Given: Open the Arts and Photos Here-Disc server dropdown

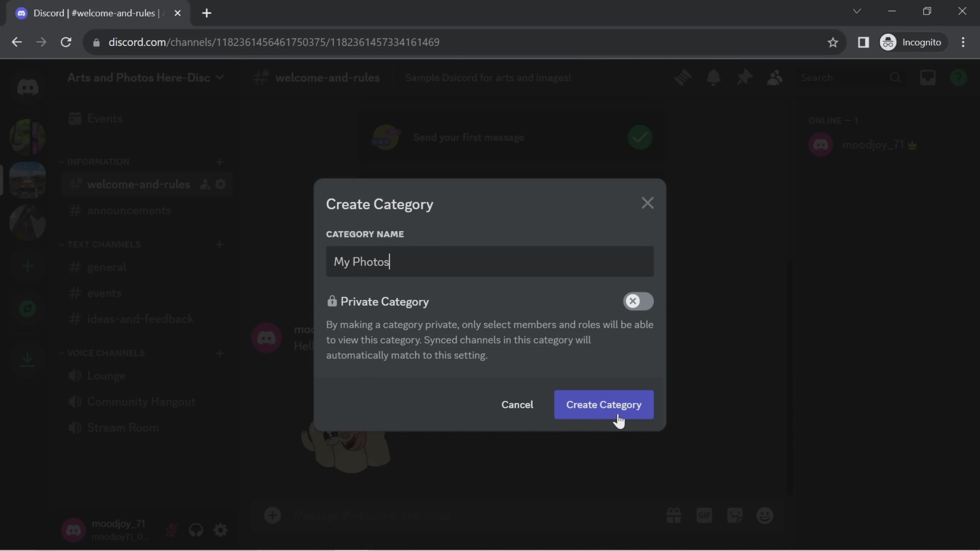Looking at the screenshot, I should click(146, 78).
